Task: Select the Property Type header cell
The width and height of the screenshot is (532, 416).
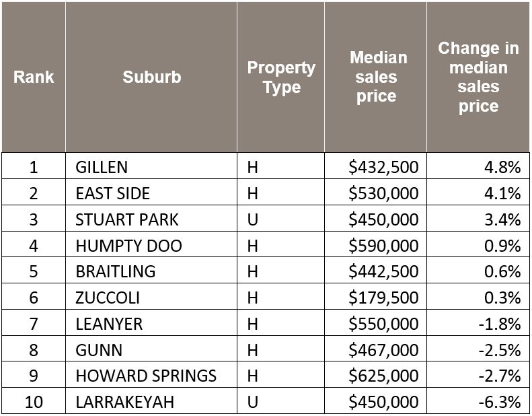Action: click(x=280, y=77)
